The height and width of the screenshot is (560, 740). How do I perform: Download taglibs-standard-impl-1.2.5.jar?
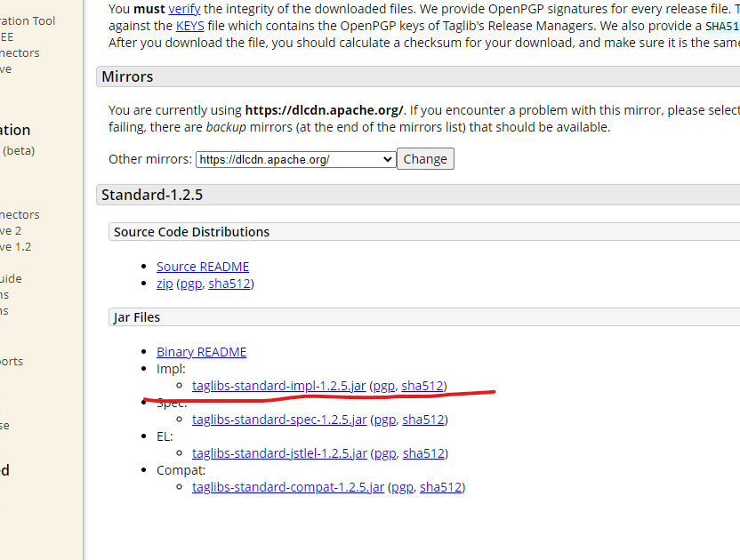pyautogui.click(x=279, y=386)
